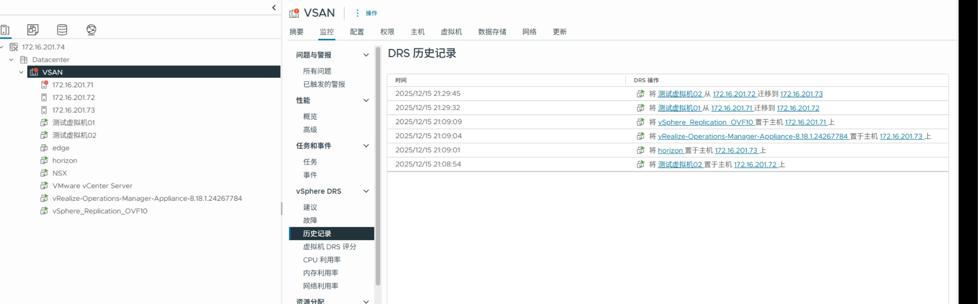Collapse the Datacenter tree node
Viewport: 980px width, 304px height.
coord(11,59)
